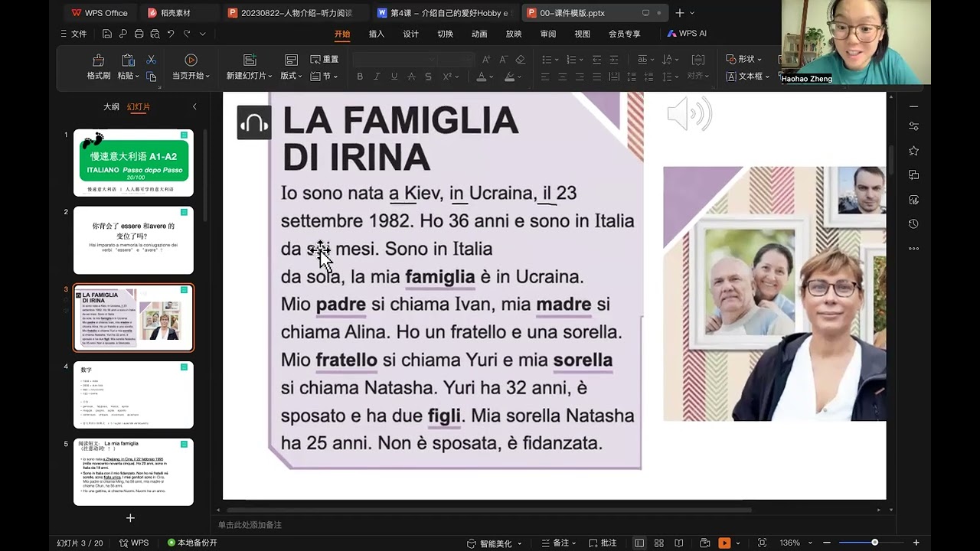Click the history clock icon in right sidebar
Viewport: 980px width, 551px height.
913,223
